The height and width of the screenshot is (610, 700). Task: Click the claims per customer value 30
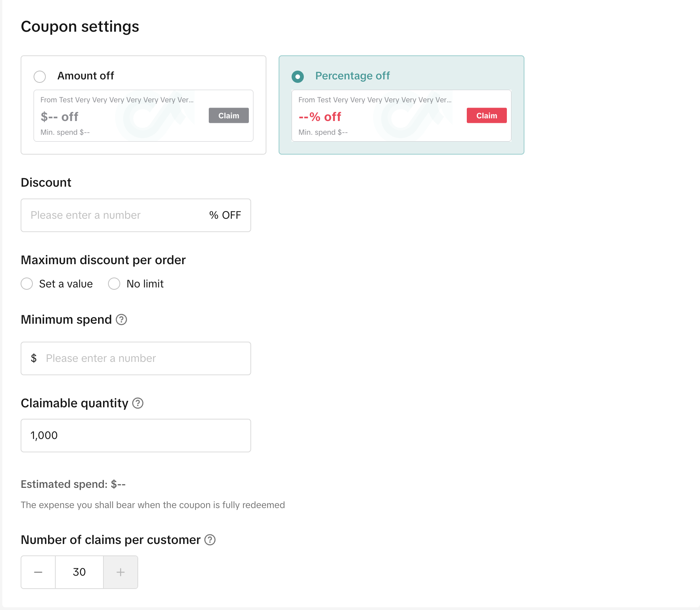(79, 572)
